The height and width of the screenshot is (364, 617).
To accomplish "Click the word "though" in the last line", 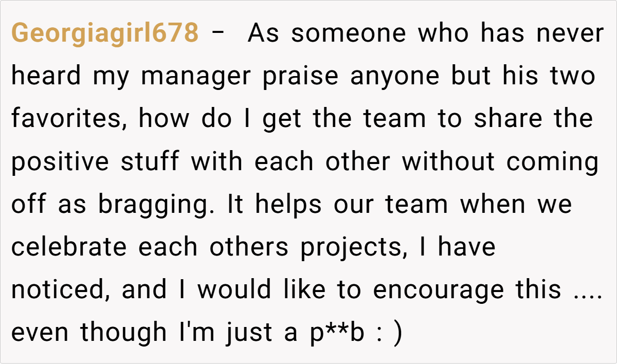I will (123, 333).
